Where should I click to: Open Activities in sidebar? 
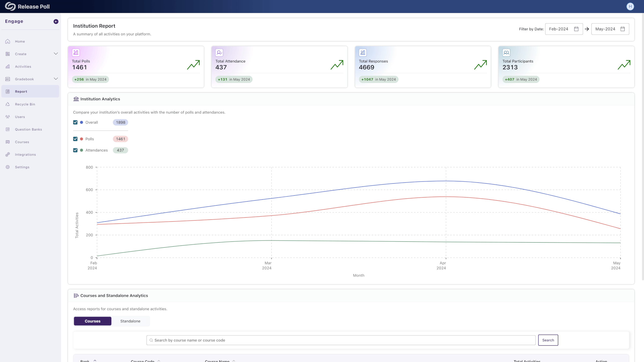click(x=30, y=67)
